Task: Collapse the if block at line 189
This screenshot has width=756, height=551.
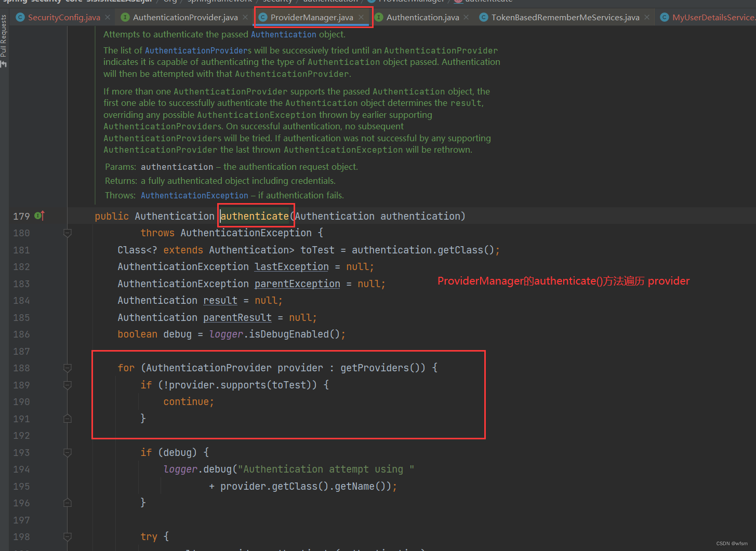Action: 67,385
